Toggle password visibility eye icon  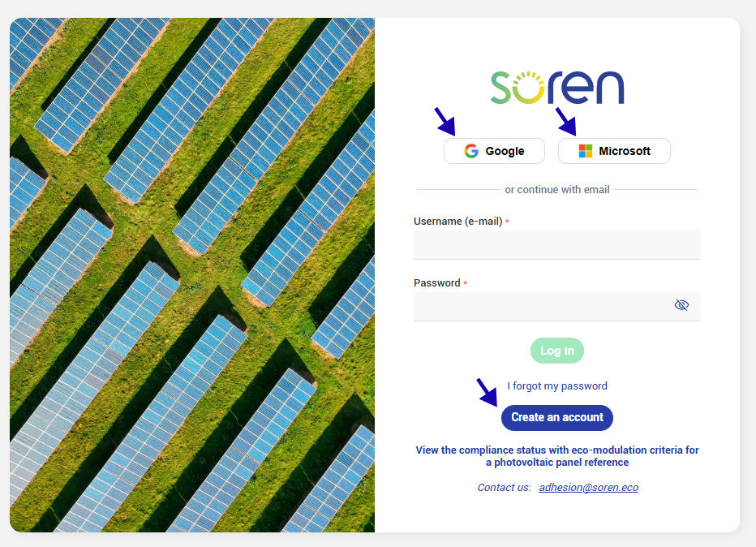click(681, 305)
